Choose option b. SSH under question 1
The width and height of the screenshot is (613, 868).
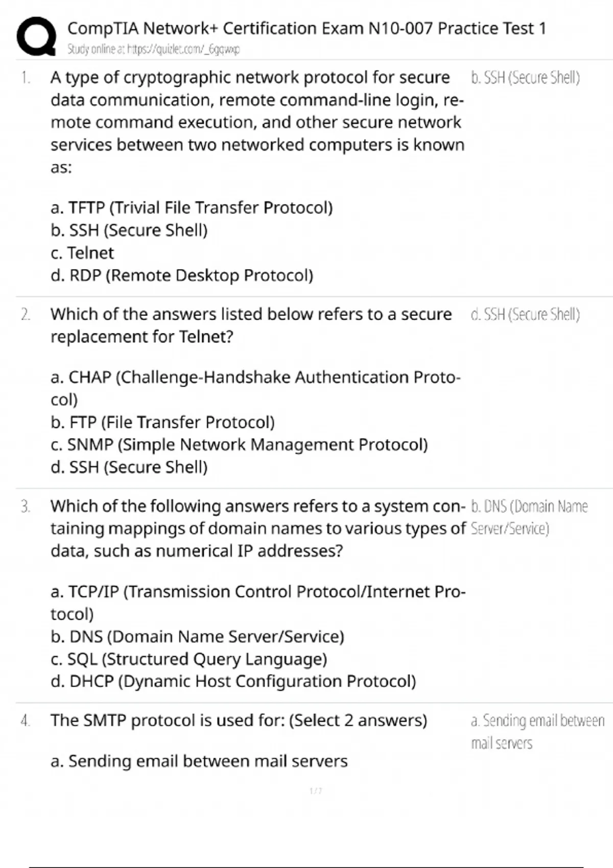tap(129, 230)
